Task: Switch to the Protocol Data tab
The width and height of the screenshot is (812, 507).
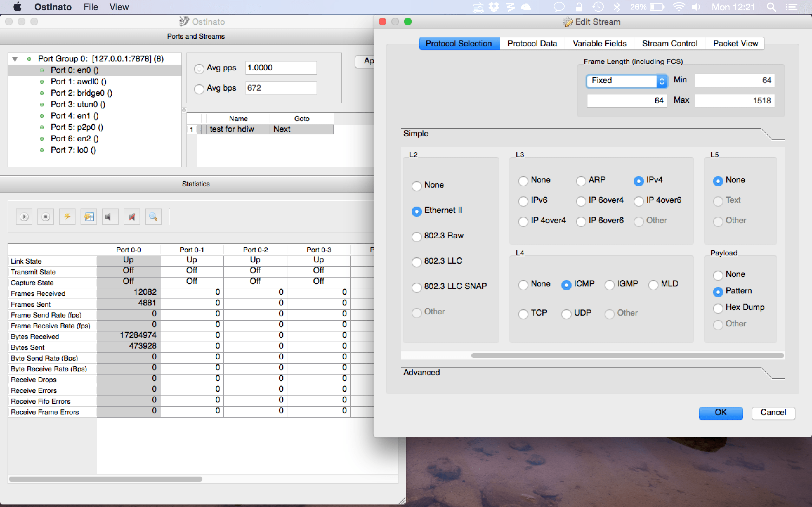Action: coord(532,44)
